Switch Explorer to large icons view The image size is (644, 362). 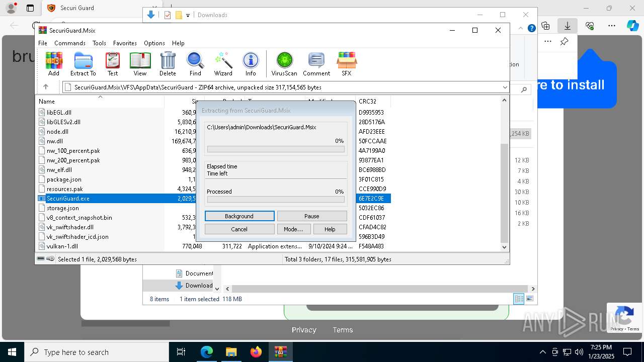coord(530,299)
